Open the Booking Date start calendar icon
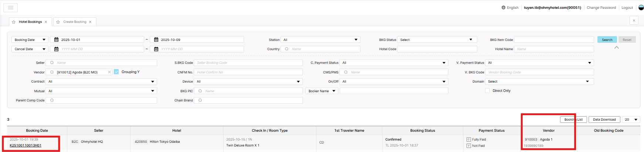644x152 pixels. [56, 40]
